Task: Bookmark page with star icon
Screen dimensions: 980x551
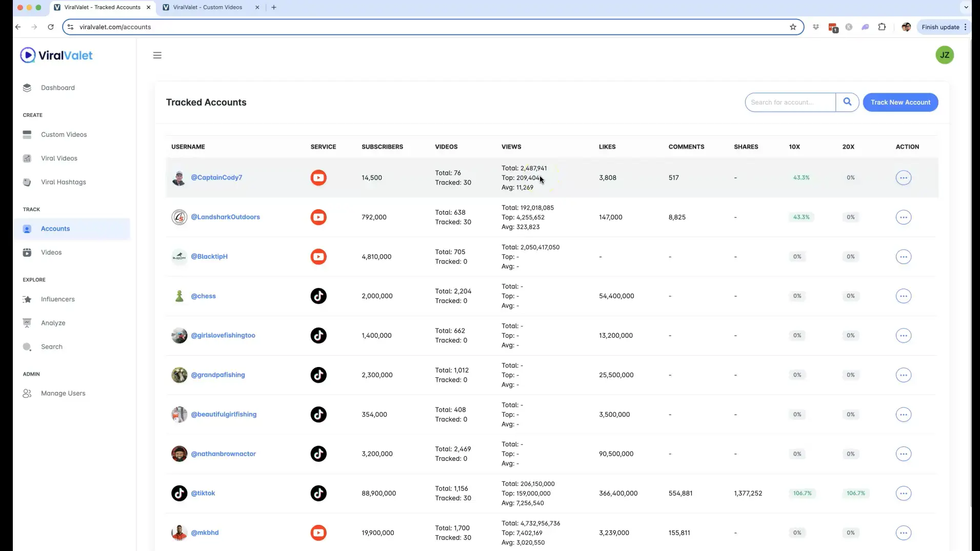Action: (x=793, y=27)
